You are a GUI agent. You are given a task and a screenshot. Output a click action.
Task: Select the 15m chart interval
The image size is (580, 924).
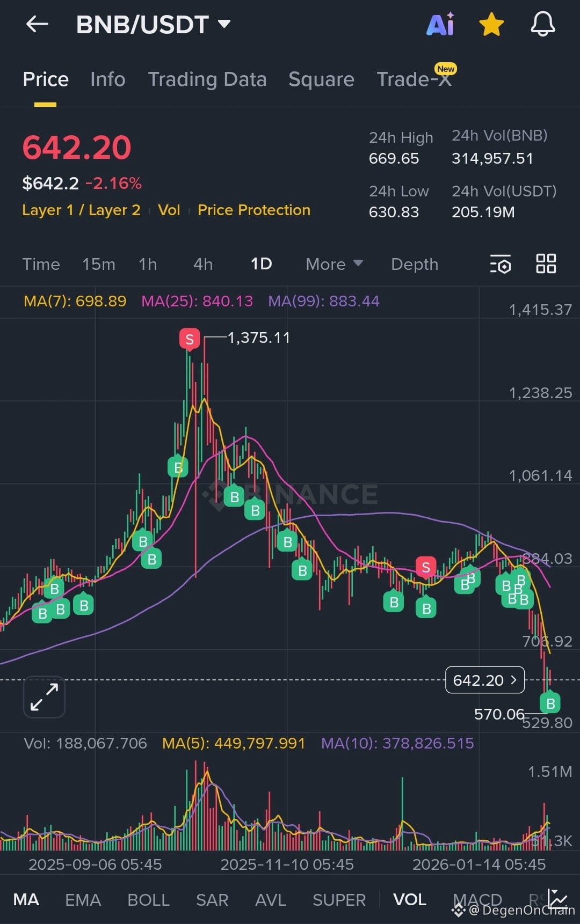99,265
